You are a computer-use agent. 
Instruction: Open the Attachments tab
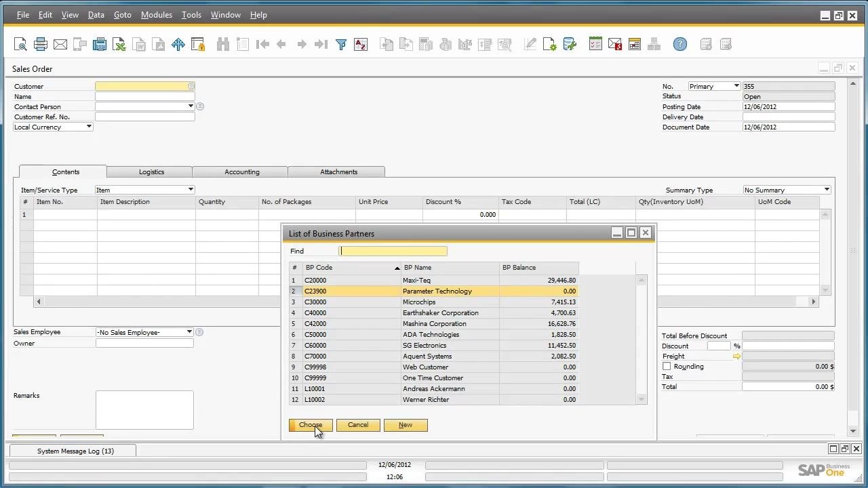(338, 172)
